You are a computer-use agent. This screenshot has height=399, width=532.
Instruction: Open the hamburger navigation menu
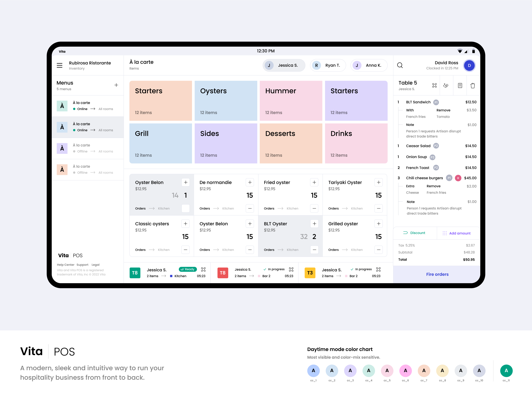pyautogui.click(x=59, y=65)
